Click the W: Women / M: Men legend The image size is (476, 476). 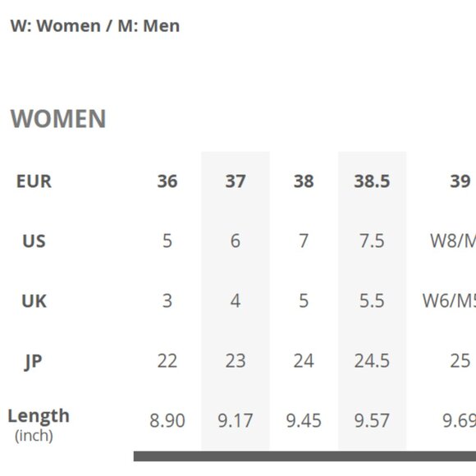[x=95, y=25]
